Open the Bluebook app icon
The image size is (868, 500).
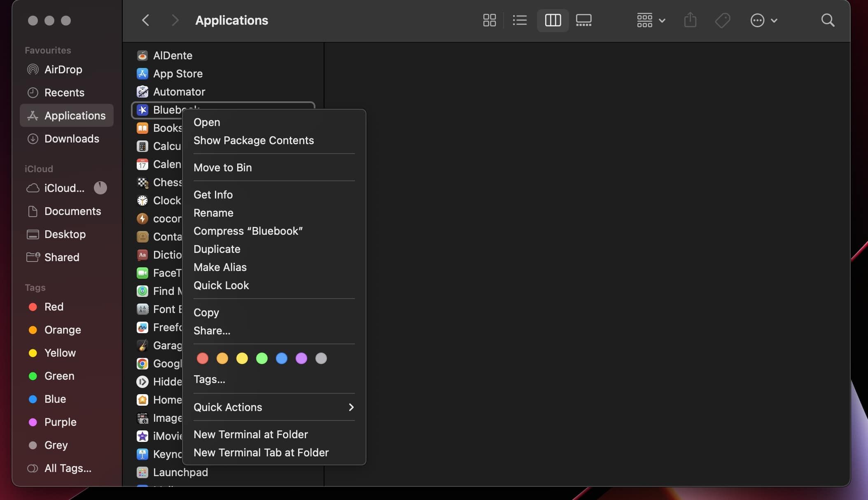click(x=142, y=110)
